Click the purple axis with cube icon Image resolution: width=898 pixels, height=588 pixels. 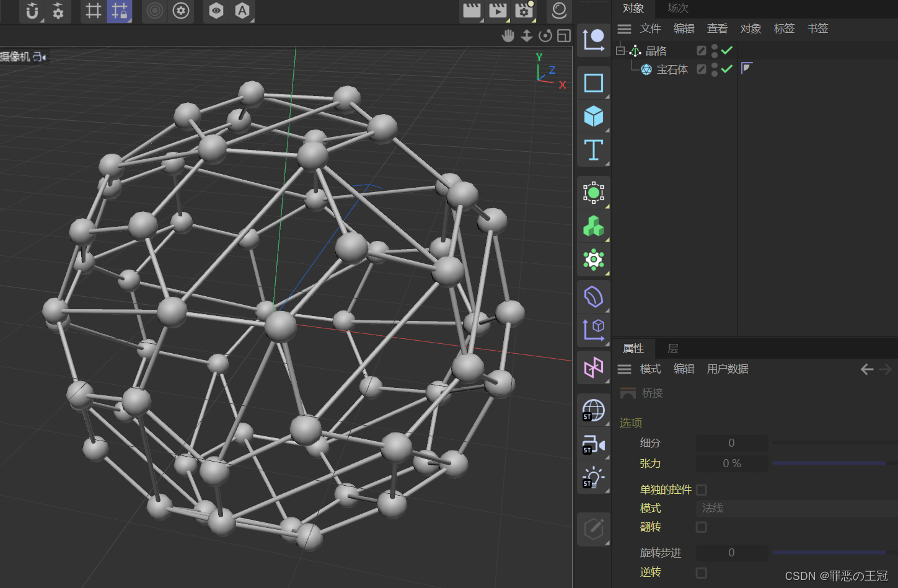point(594,330)
